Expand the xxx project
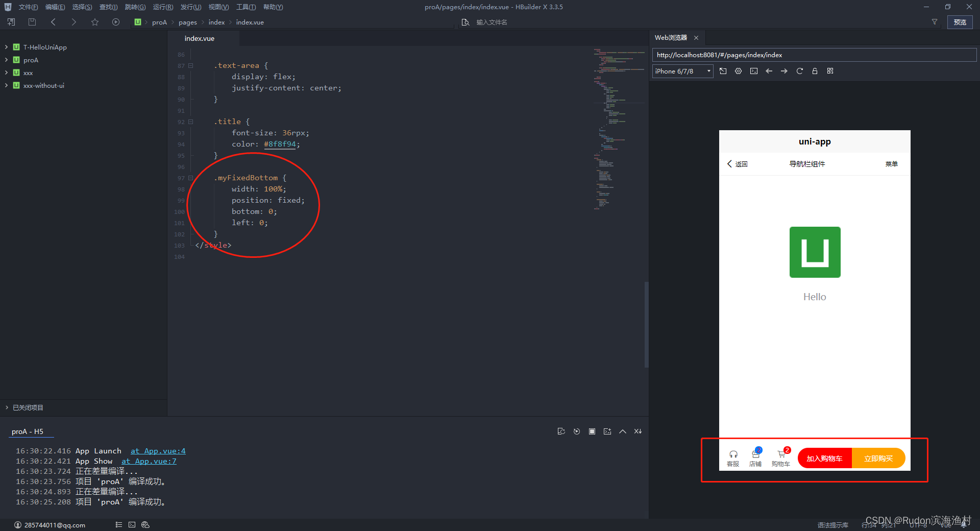Viewport: 980px width, 531px height. (x=6, y=73)
